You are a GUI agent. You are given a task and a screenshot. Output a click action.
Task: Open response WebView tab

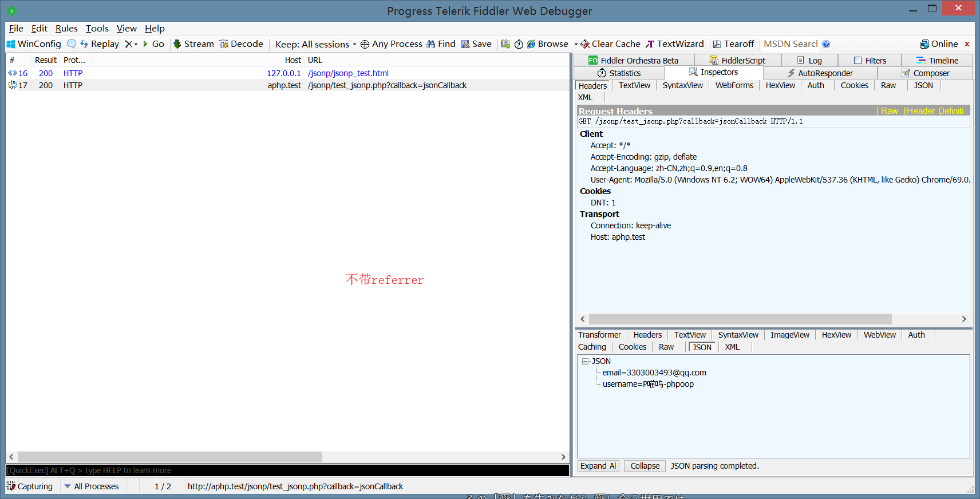[879, 335]
